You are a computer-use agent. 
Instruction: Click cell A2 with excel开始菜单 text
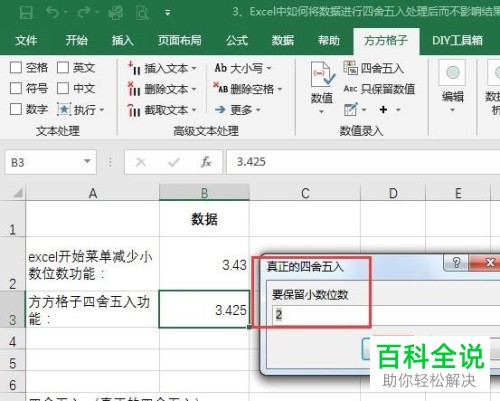[x=93, y=264]
